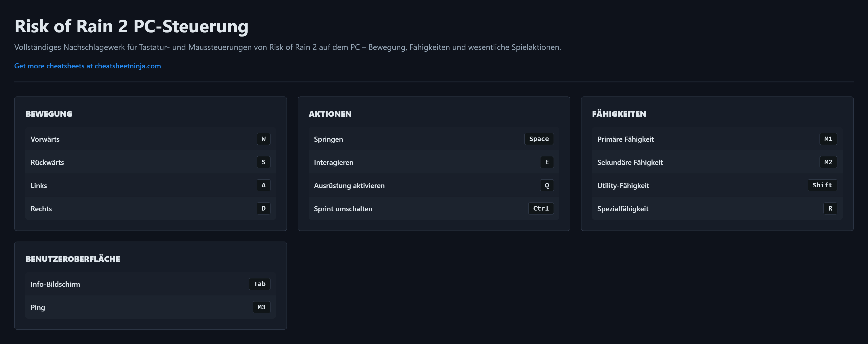Click the Bewegung section heading
This screenshot has width=868, height=344.
tap(49, 114)
